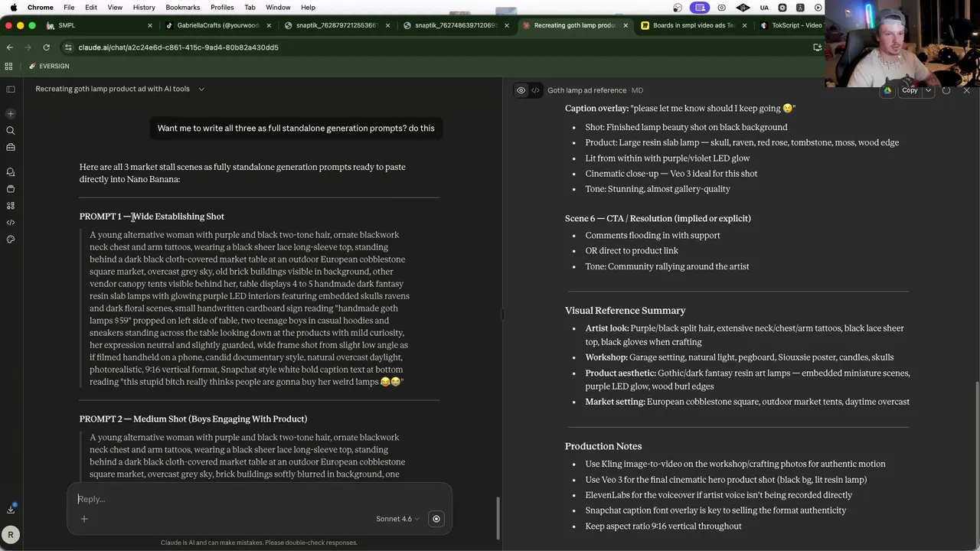This screenshot has width=980, height=551.
Task: Refresh the artifact with the reload icon
Action: 946,90
